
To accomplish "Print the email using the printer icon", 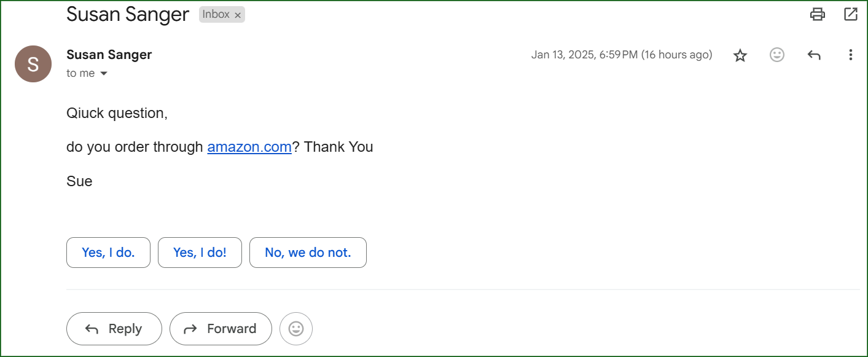I will coord(818,14).
